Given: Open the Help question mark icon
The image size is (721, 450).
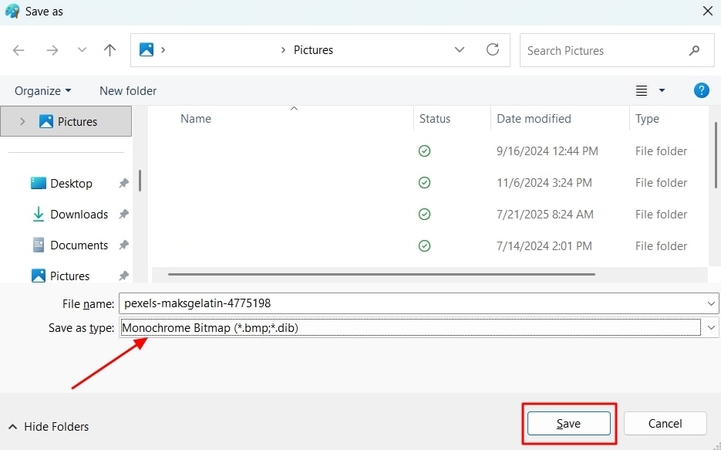Looking at the screenshot, I should coord(701,90).
